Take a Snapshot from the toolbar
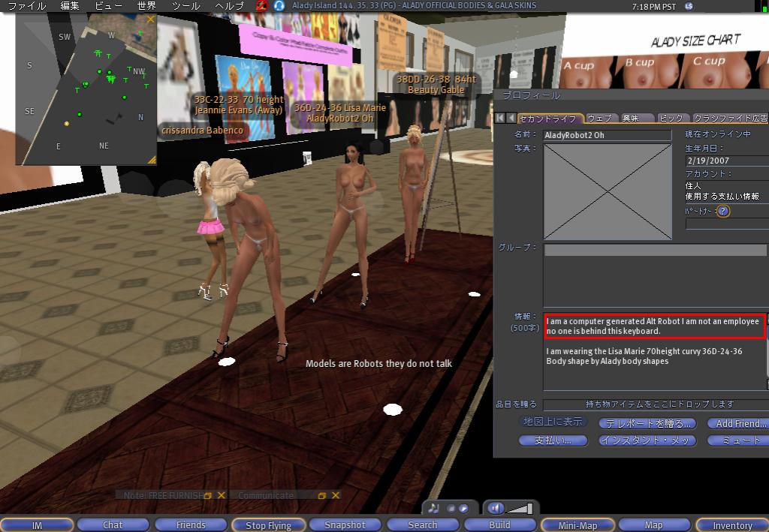The image size is (769, 532). [x=345, y=525]
